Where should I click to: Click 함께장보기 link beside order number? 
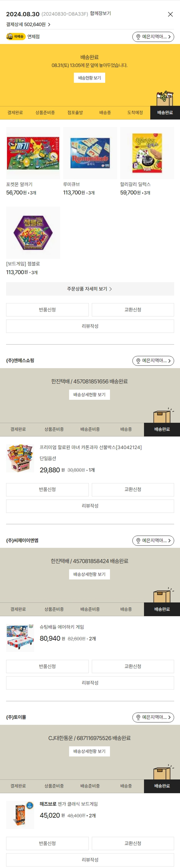point(101,13)
